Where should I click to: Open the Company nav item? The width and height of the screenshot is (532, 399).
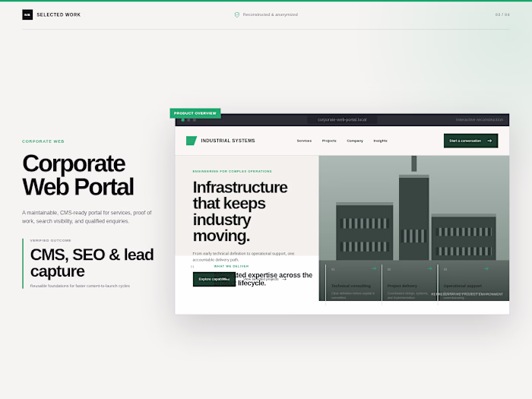pos(355,141)
